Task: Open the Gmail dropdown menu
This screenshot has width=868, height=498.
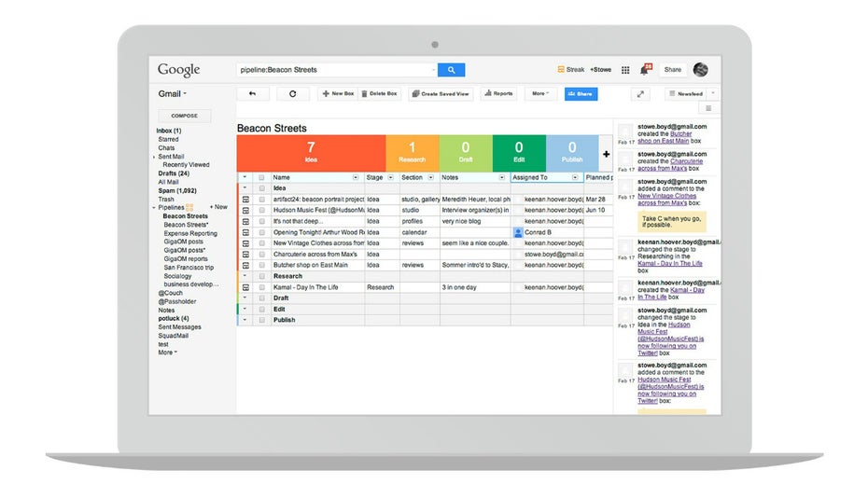Action: pos(172,93)
